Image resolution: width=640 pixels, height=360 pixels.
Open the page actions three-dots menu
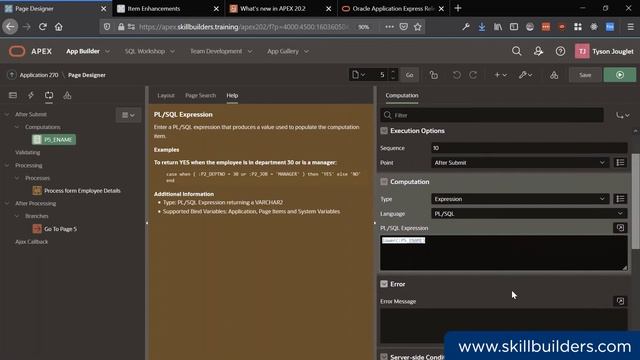(x=389, y=27)
